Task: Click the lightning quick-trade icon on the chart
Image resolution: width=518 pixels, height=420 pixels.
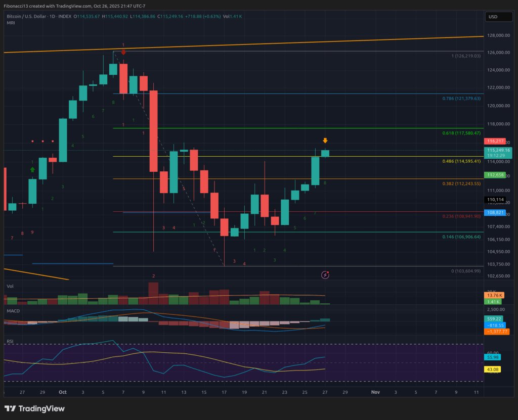Action: coord(326,274)
